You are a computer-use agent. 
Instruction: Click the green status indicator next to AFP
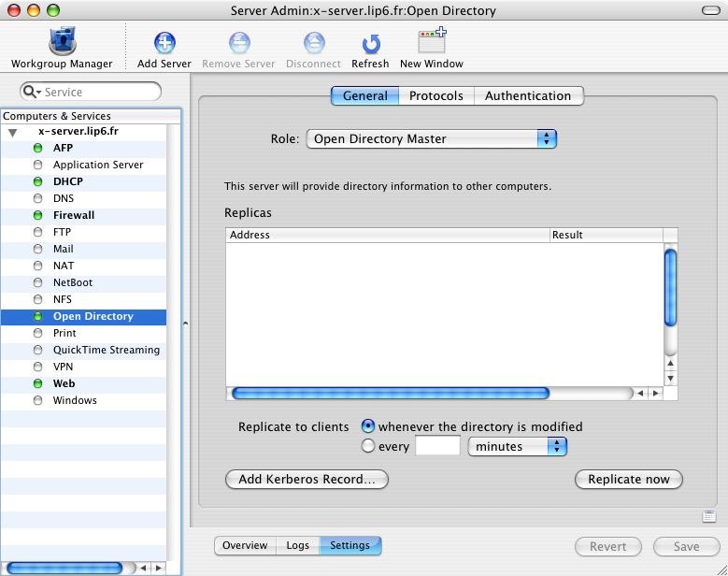pos(38,148)
